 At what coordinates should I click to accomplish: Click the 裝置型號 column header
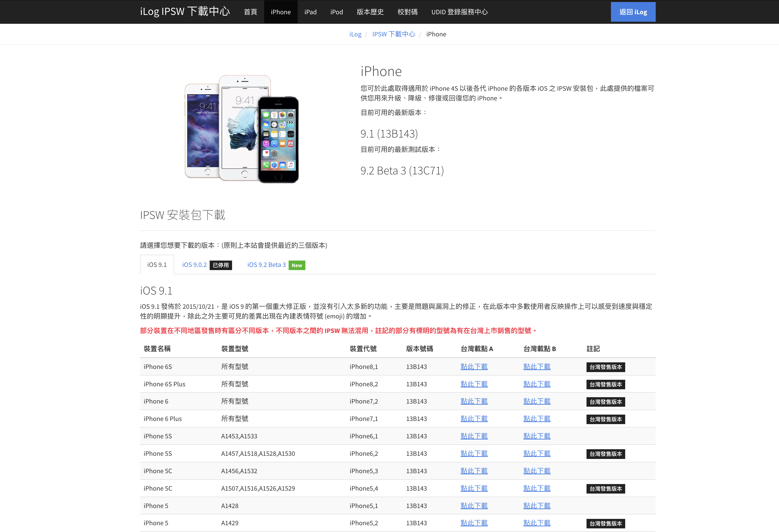[235, 349]
